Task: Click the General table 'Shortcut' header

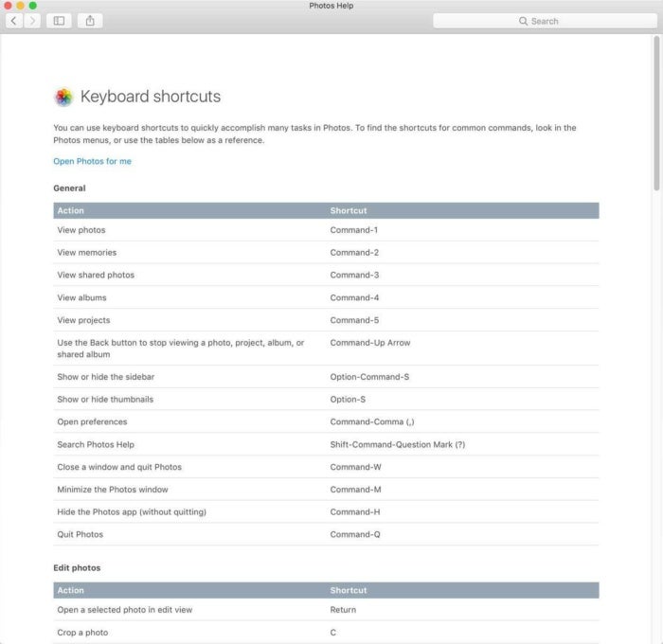Action: tap(349, 210)
